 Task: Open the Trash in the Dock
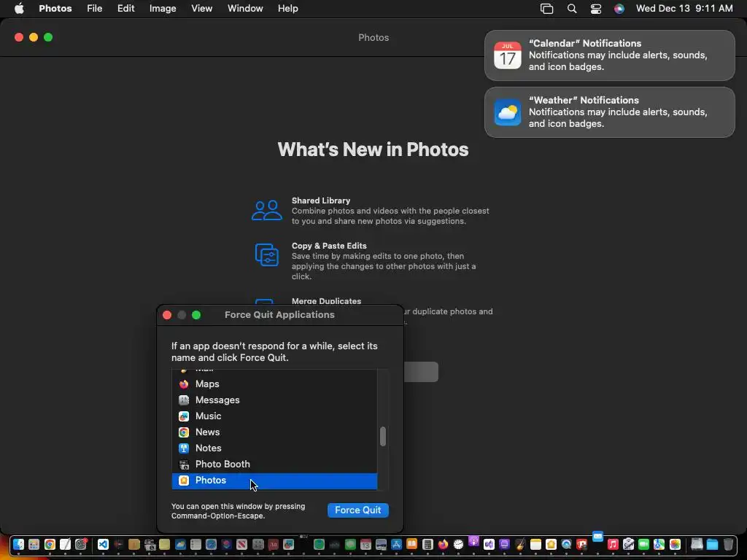tap(728, 544)
